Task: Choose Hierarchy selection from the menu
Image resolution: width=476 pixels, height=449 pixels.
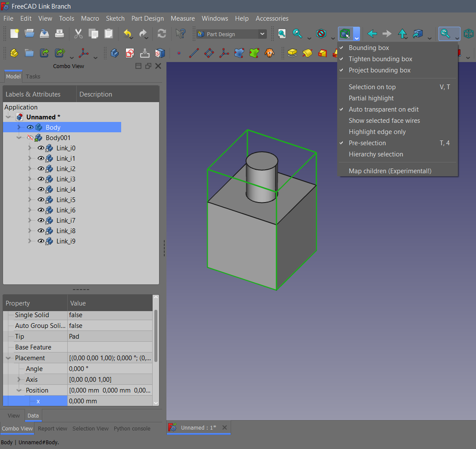Action: [376, 154]
